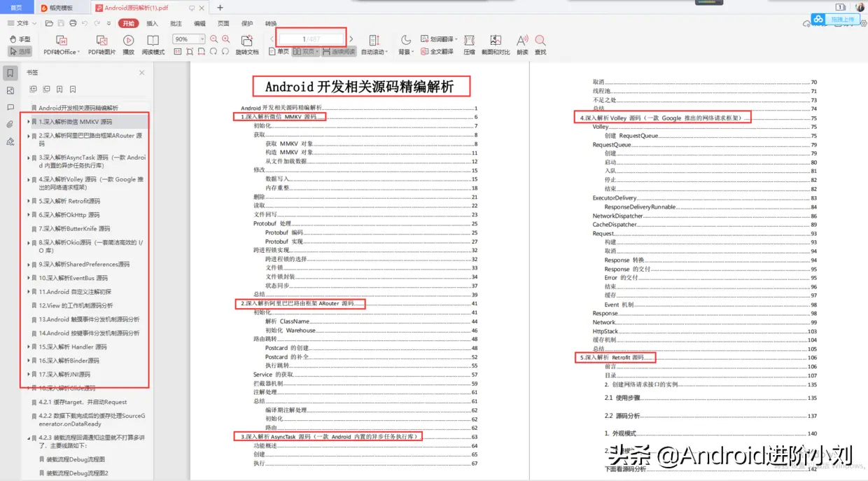Image resolution: width=868 pixels, height=481 pixels.
Task: Click the save icon in quick toolbar
Action: pyautogui.click(x=61, y=23)
